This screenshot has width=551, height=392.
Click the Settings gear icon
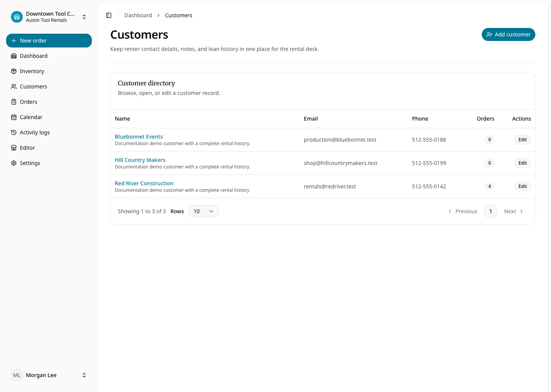tap(14, 163)
